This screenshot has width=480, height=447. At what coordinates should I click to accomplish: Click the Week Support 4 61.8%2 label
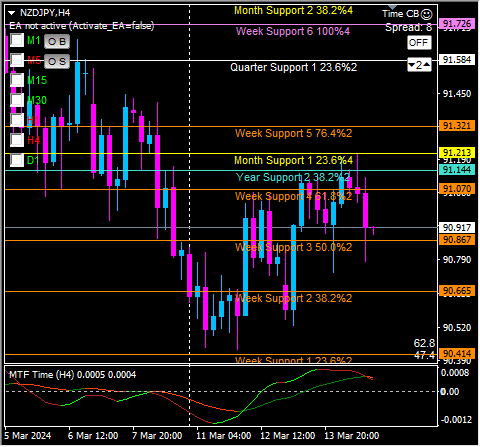293,196
